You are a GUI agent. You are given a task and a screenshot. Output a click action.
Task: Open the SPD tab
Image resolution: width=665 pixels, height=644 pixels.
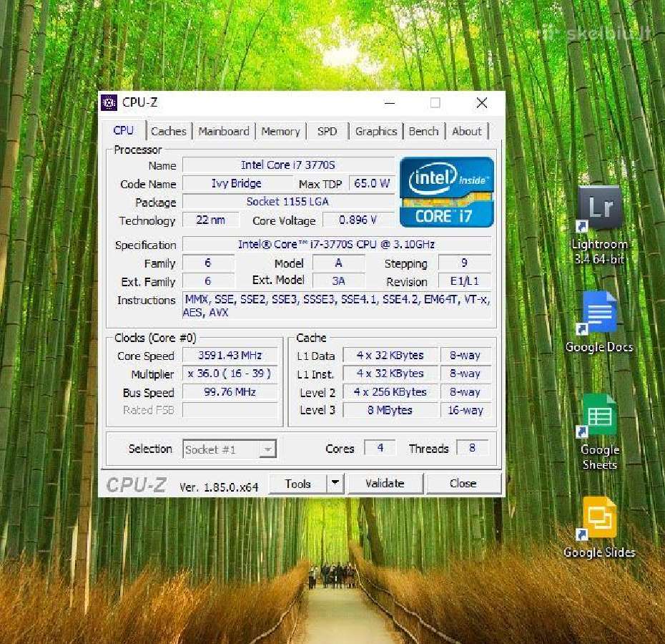(327, 131)
